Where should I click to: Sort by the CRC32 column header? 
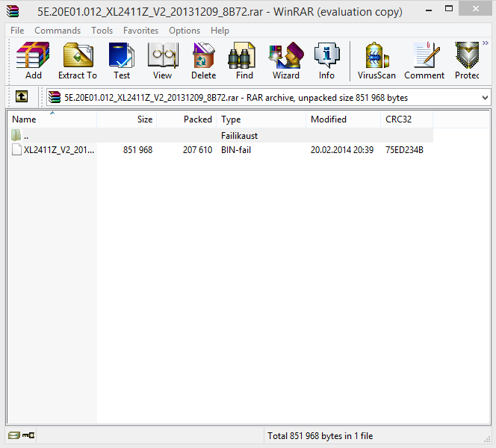coord(407,119)
